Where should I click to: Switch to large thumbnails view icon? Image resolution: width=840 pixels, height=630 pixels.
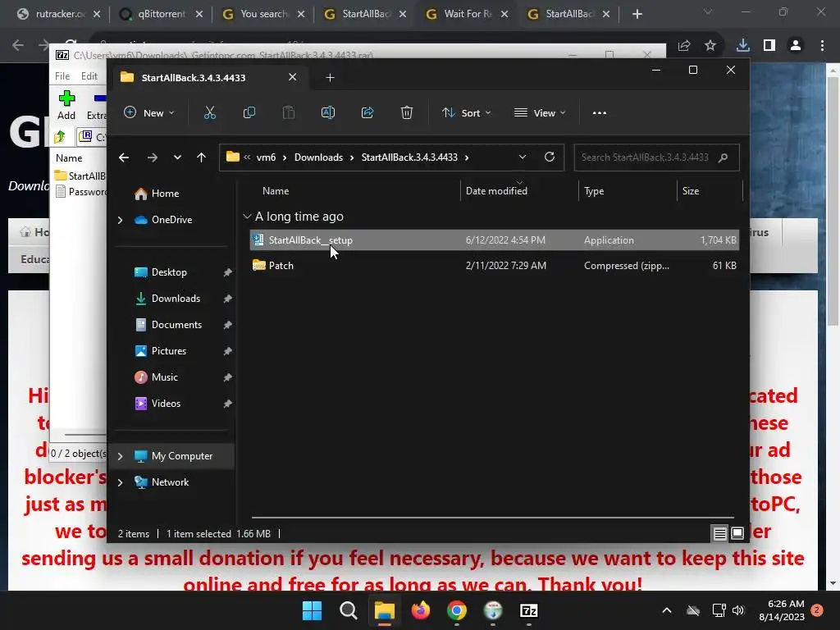pos(737,533)
